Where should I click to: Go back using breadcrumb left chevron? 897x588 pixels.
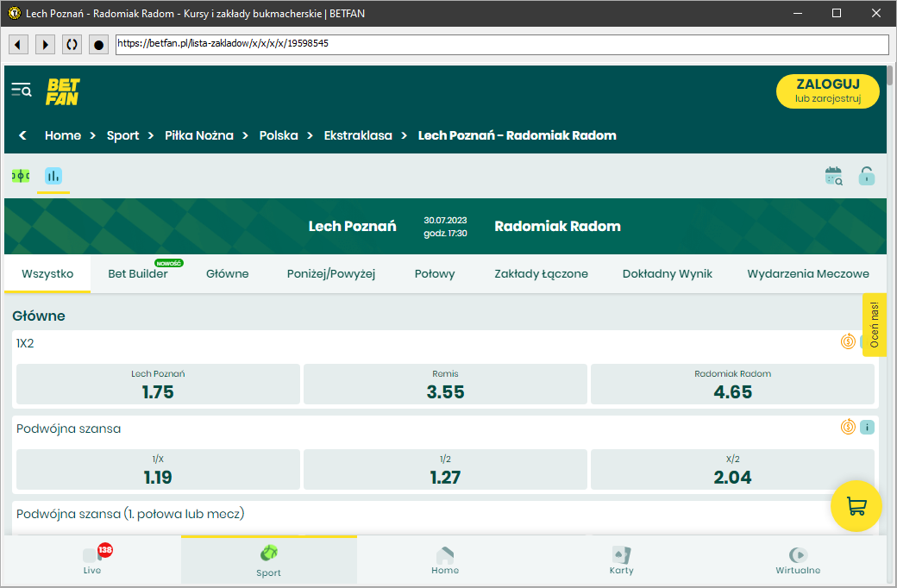23,135
